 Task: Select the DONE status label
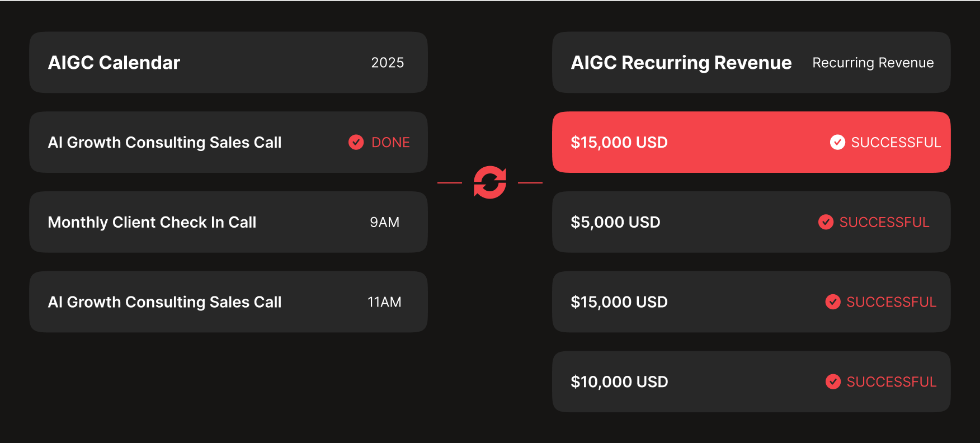390,143
